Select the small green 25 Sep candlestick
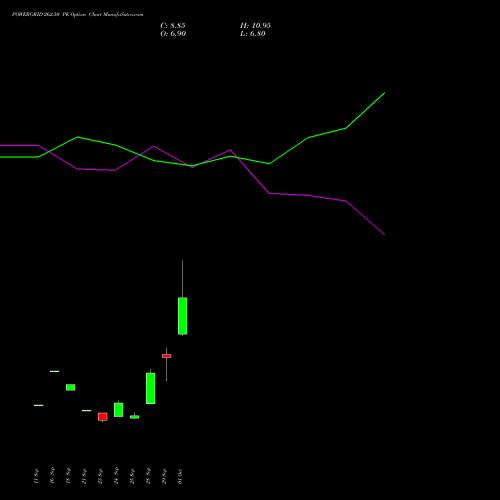 point(135,417)
